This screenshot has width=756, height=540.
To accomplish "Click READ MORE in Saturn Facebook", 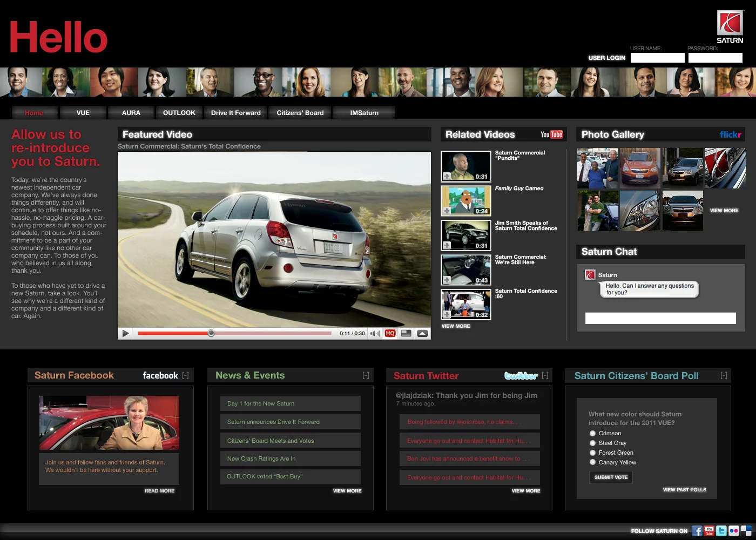I will [x=159, y=491].
